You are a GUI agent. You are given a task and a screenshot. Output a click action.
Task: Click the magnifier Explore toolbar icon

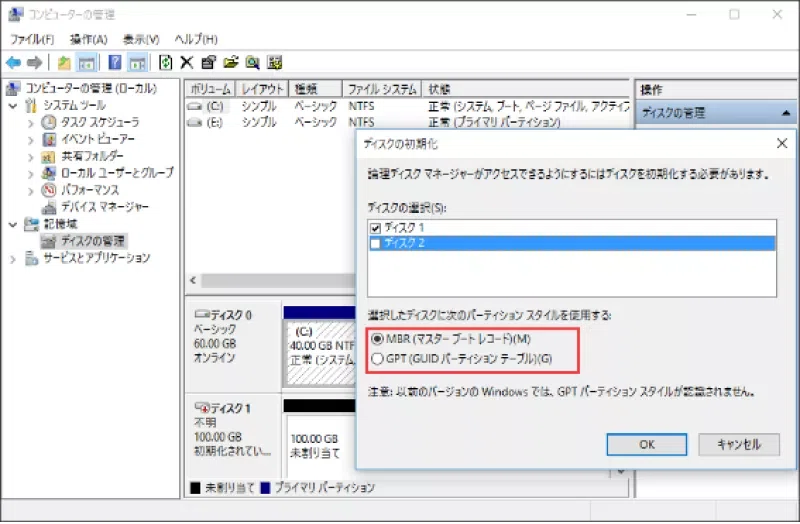253,63
